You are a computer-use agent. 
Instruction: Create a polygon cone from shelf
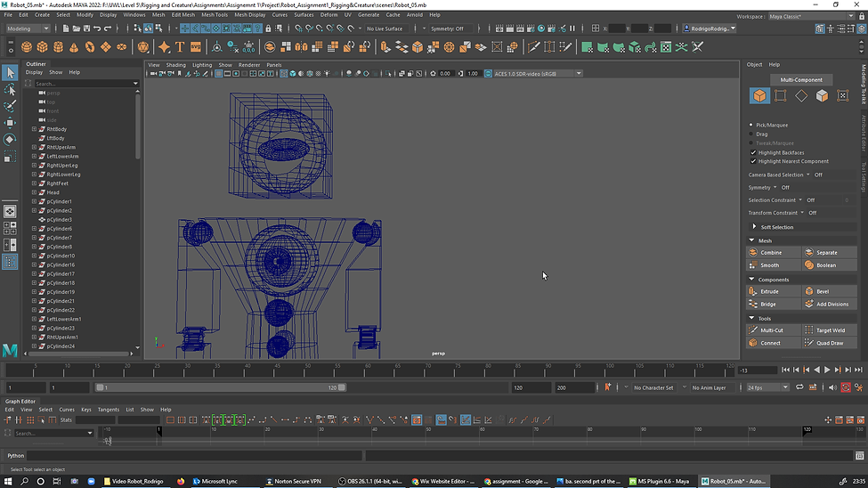[x=74, y=47]
